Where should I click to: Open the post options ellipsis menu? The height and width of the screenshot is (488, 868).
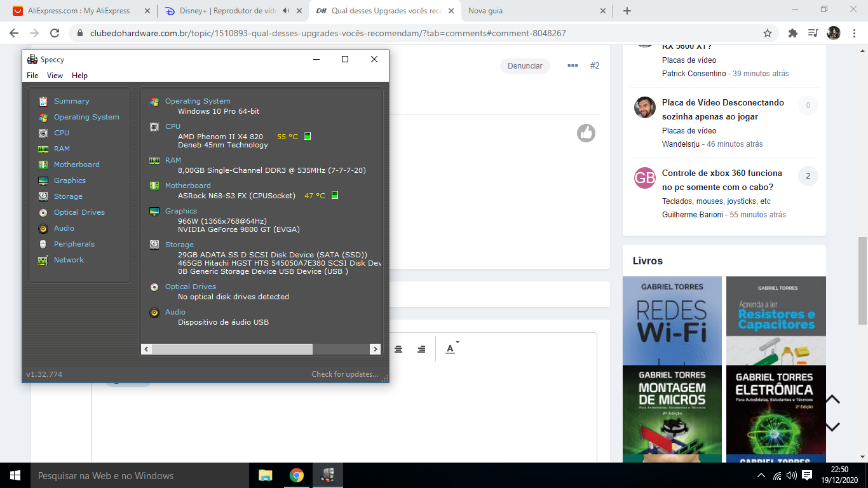(x=573, y=65)
